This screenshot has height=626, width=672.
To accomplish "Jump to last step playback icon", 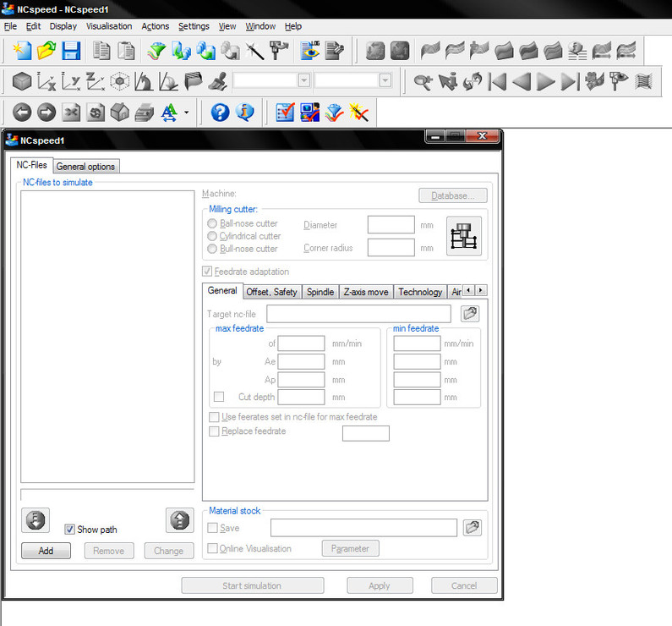I will (x=570, y=81).
